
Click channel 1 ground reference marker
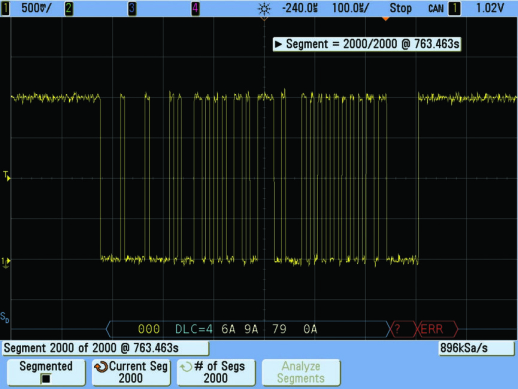tap(6, 262)
